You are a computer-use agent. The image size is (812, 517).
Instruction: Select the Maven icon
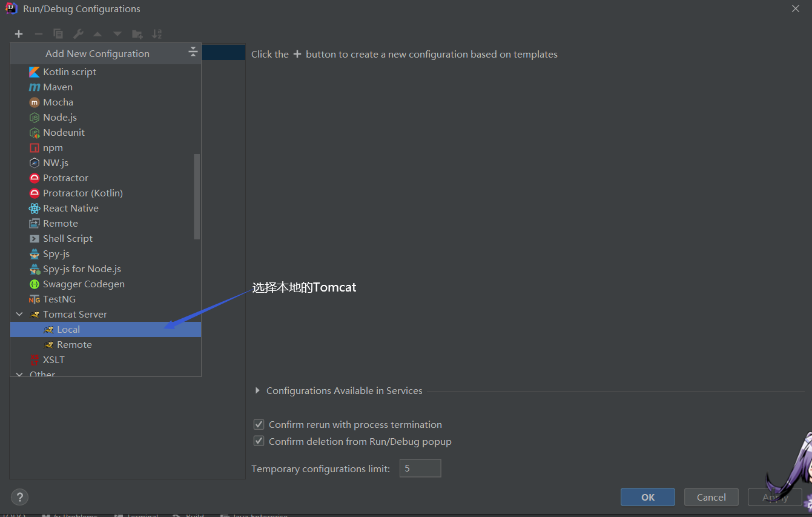35,87
